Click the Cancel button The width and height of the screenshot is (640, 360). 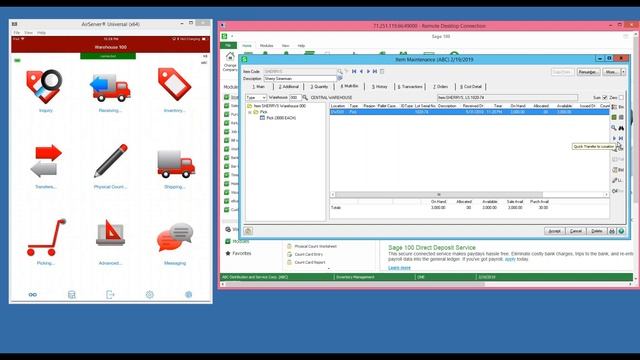tap(576, 231)
